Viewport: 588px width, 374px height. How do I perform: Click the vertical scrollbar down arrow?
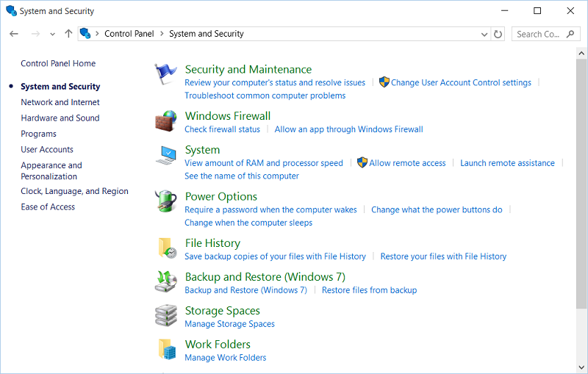pyautogui.click(x=581, y=368)
